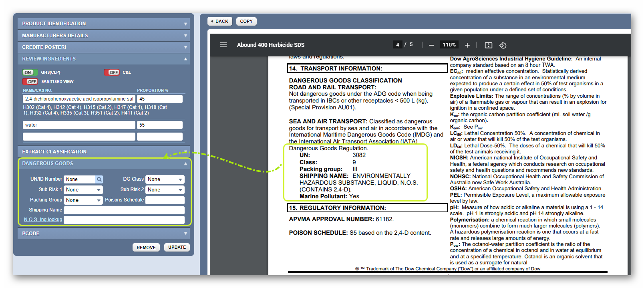Turn on the C&L switch

pyautogui.click(x=112, y=73)
